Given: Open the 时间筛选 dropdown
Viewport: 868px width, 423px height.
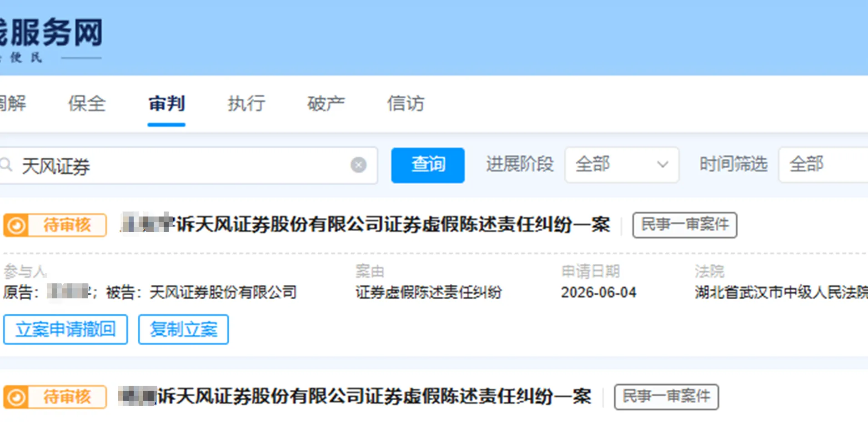Looking at the screenshot, I should tap(823, 165).
